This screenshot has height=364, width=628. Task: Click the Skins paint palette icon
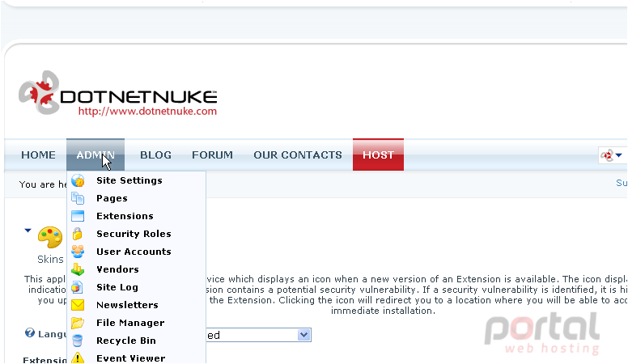[50, 238]
